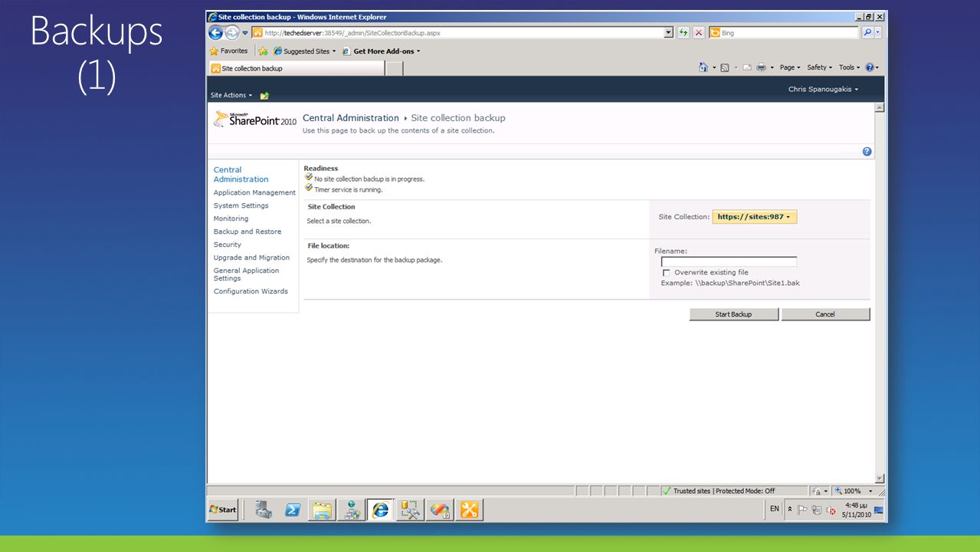Select the Site collection backup tab
This screenshot has width=980, height=552.
(x=297, y=68)
